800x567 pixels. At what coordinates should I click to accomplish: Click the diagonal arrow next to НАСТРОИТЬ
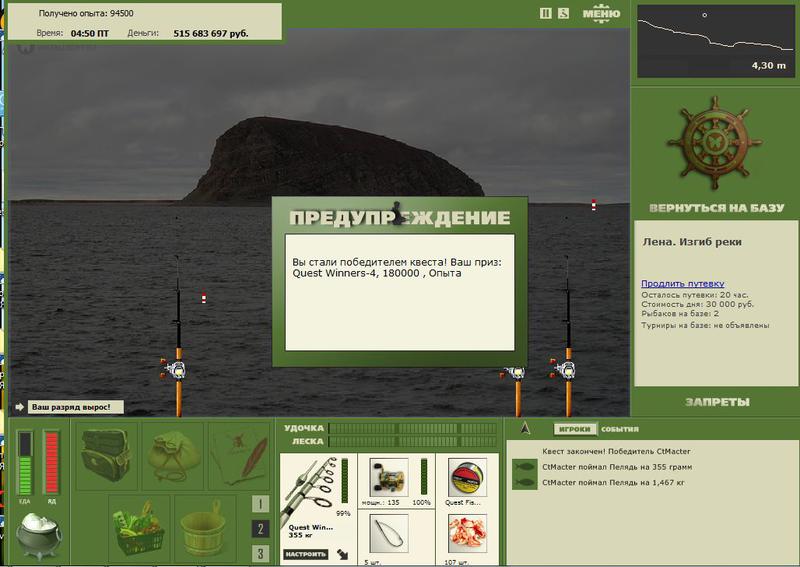click(343, 554)
